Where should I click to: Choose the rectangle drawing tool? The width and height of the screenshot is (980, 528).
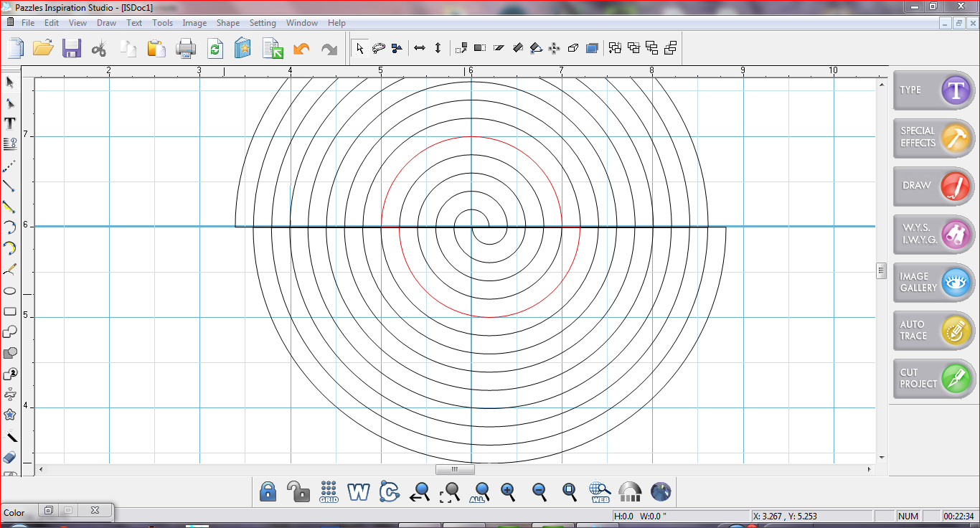[x=10, y=311]
